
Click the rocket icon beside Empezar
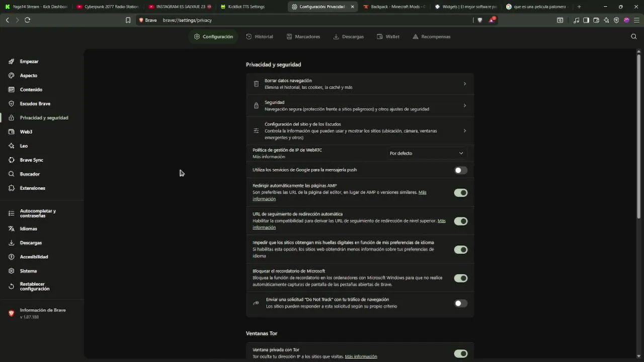11,61
